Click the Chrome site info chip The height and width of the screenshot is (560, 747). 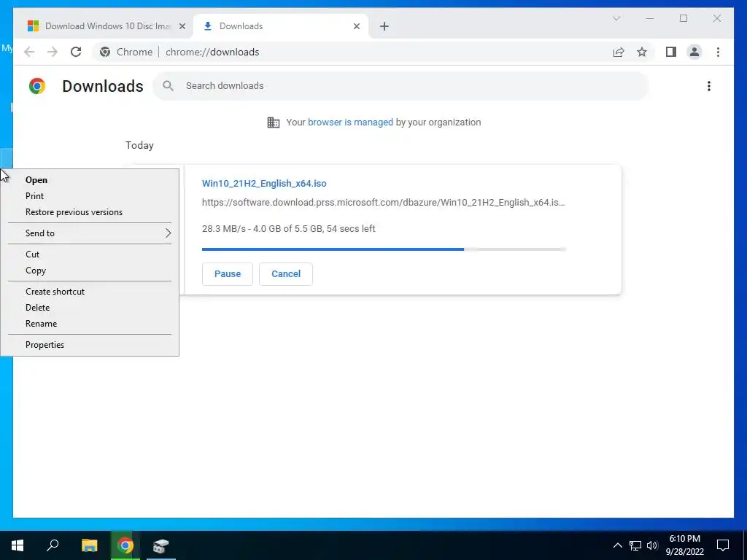[x=126, y=52]
